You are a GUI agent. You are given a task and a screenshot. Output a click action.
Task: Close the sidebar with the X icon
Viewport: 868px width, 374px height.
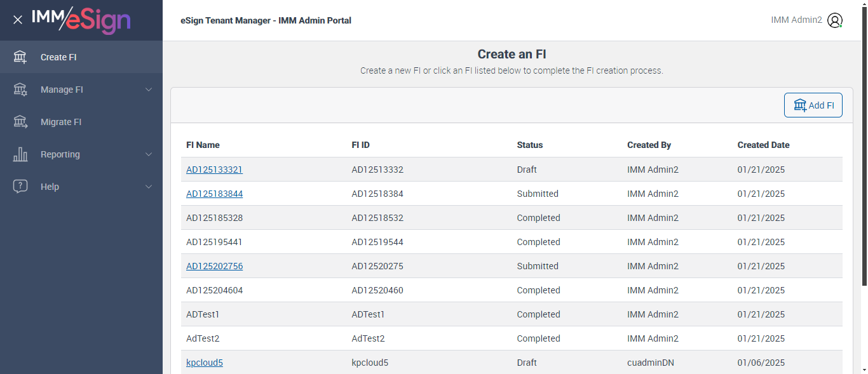18,20
